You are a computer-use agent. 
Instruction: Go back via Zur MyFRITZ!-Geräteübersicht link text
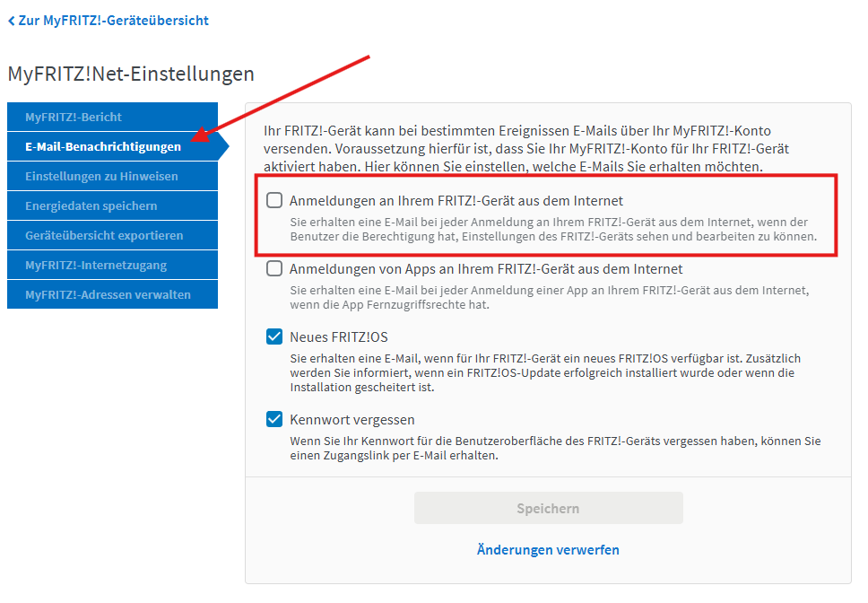(x=113, y=20)
